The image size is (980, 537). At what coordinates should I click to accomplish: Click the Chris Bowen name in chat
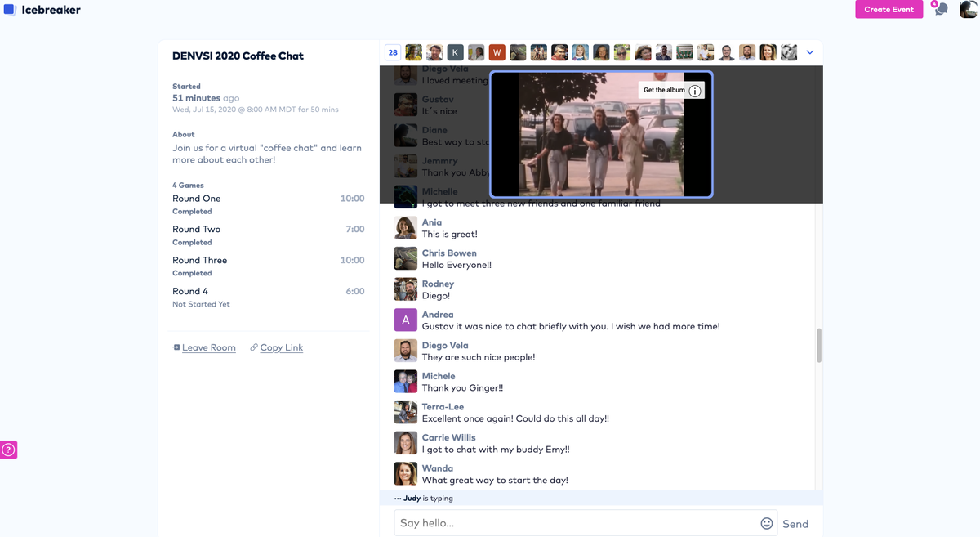pos(449,253)
